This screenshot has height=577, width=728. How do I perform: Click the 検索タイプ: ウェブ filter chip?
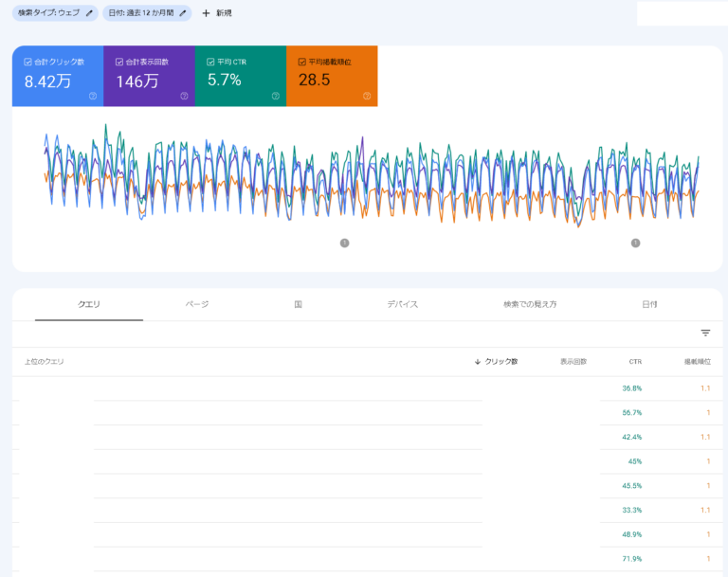(55, 13)
